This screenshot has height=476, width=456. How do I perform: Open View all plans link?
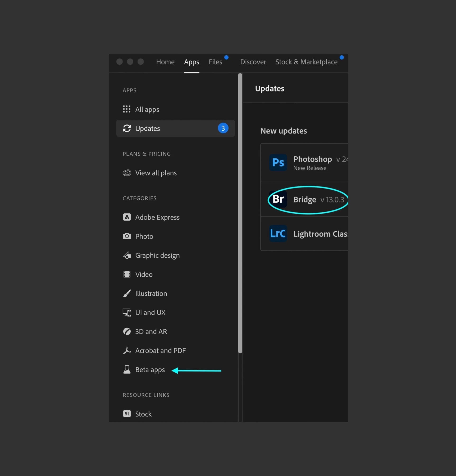click(x=175, y=173)
